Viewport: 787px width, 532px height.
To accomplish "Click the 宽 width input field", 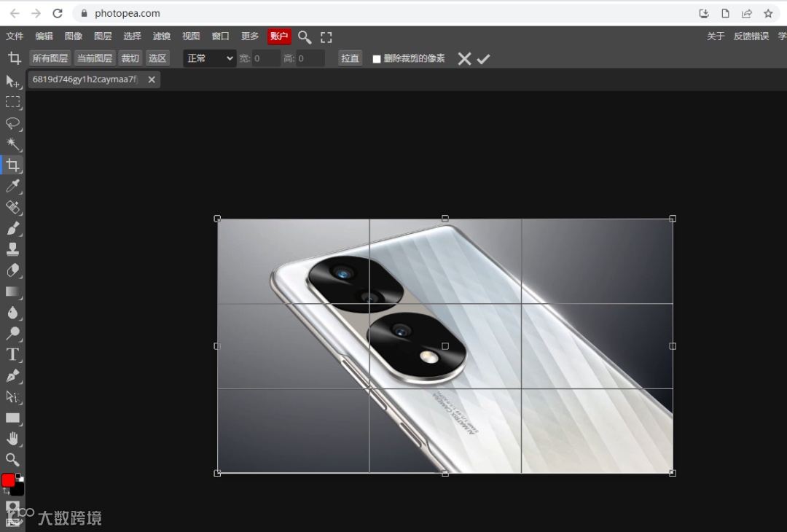I will click(265, 59).
